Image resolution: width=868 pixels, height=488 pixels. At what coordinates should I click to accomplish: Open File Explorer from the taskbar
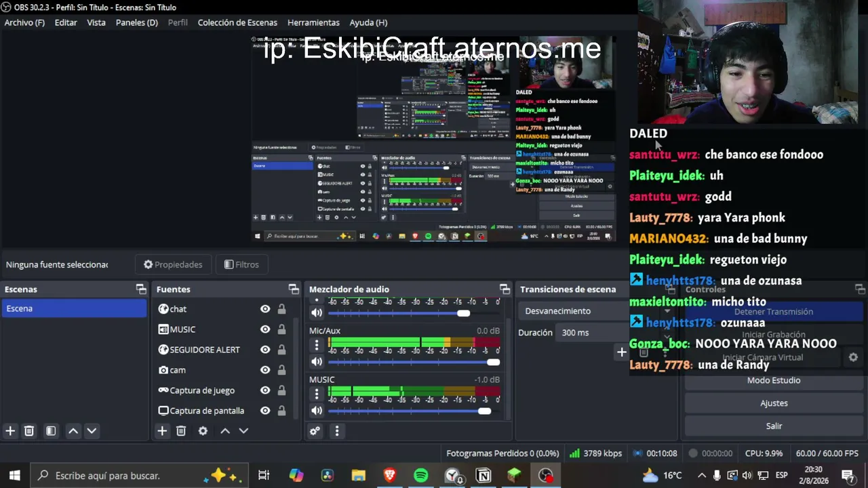359,476
